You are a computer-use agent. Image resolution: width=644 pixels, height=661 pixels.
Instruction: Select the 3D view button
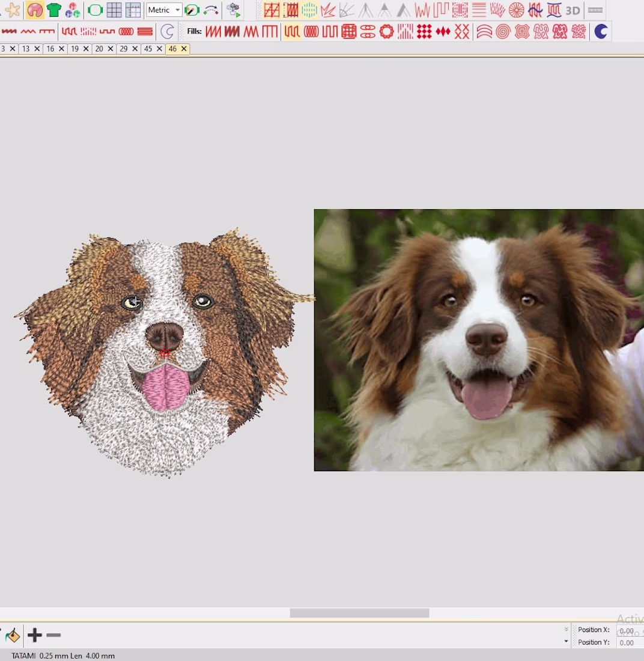573,10
